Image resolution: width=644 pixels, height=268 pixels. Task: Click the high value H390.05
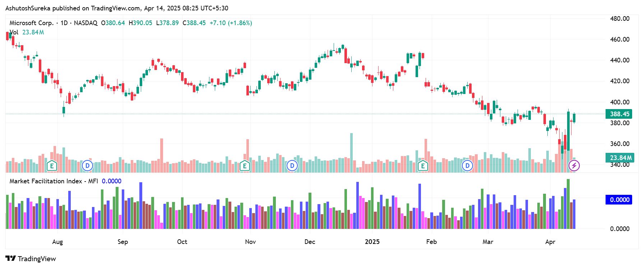[140, 23]
